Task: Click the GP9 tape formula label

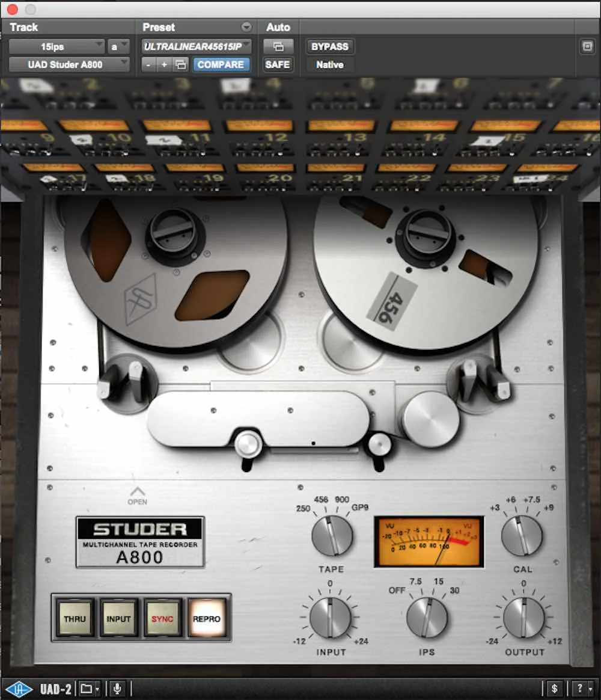Action: [x=360, y=508]
